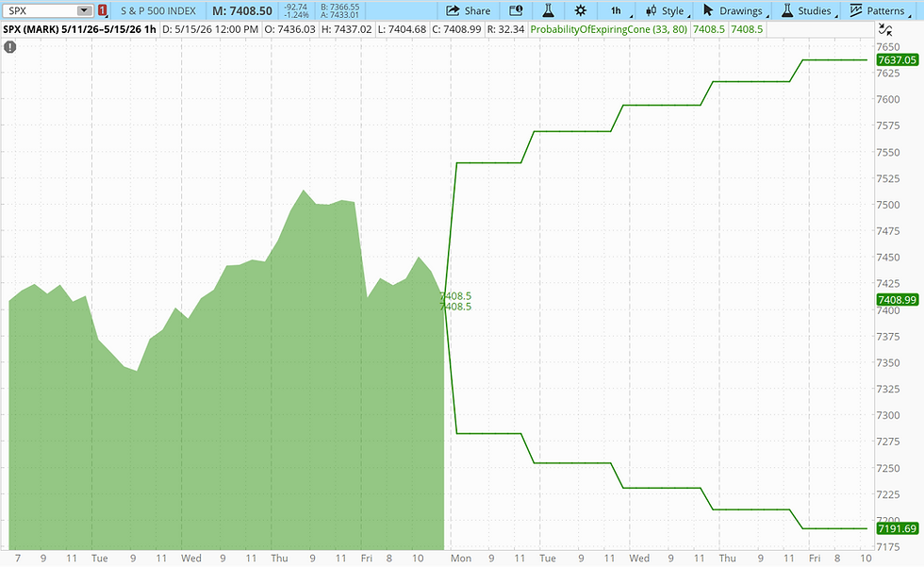The image size is (924, 567).
Task: Click the 7637.05 upper cone price bubble
Action: pos(897,60)
